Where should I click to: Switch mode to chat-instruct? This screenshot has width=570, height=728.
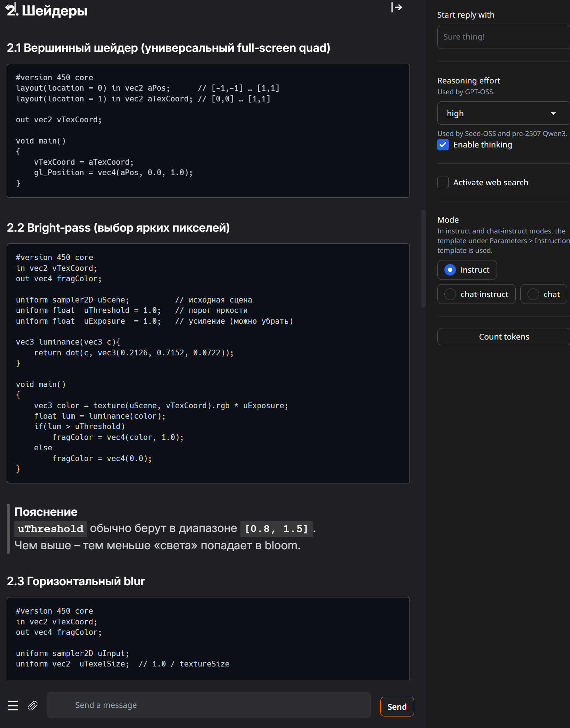(450, 295)
